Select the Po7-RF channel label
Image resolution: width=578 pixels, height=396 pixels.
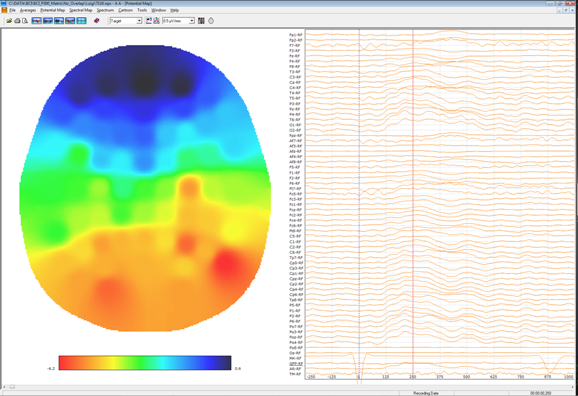pos(296,326)
